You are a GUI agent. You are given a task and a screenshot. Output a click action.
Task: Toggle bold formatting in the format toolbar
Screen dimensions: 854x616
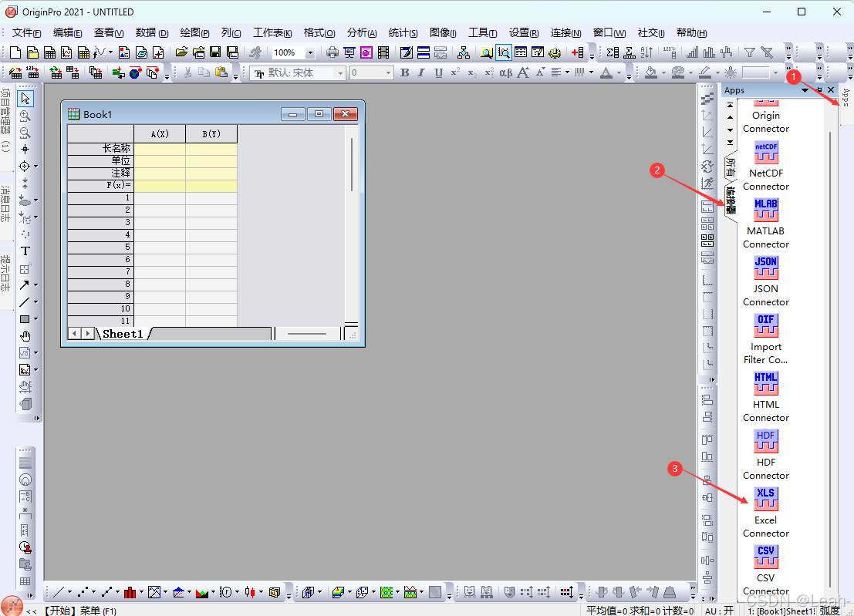point(404,72)
